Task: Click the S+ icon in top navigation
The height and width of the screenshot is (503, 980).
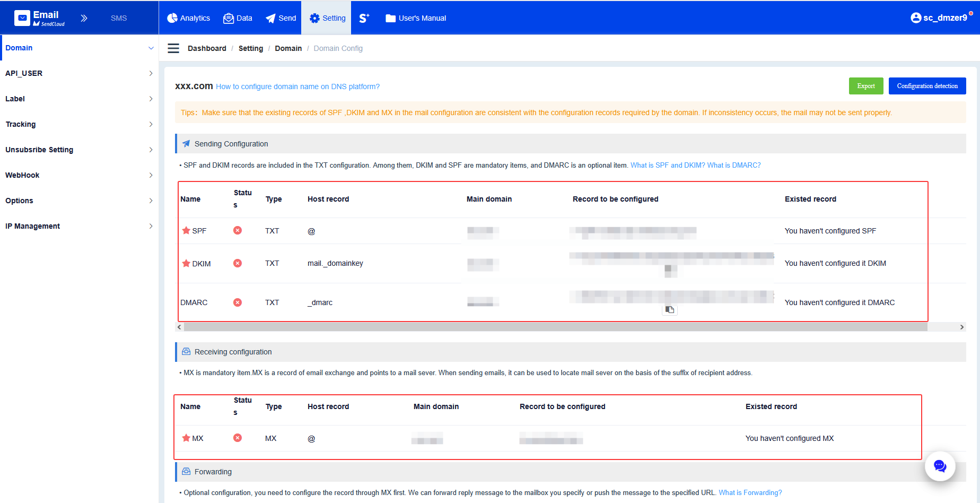Action: tap(364, 18)
